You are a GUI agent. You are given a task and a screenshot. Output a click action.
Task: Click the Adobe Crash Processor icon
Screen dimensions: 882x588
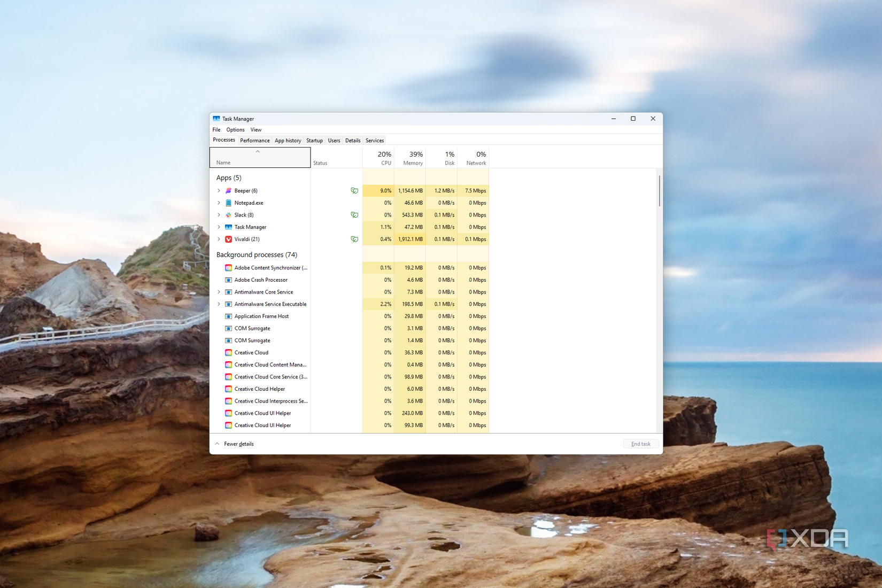click(x=228, y=280)
